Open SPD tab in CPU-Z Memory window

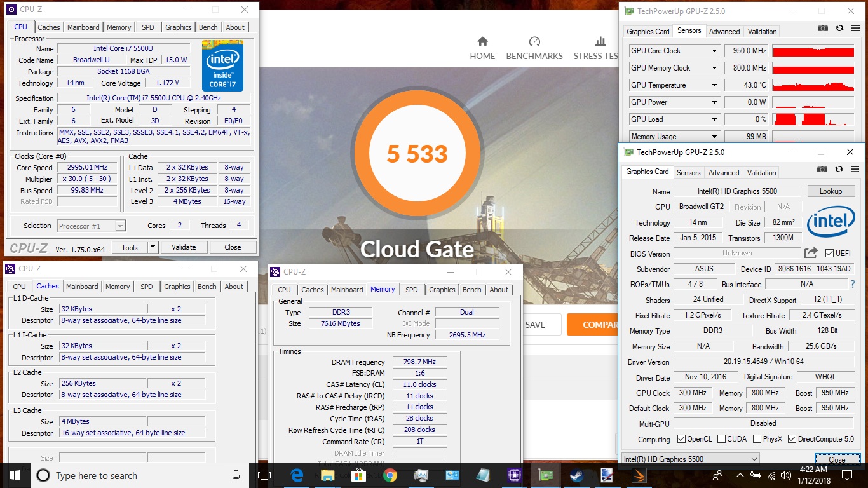[412, 290]
